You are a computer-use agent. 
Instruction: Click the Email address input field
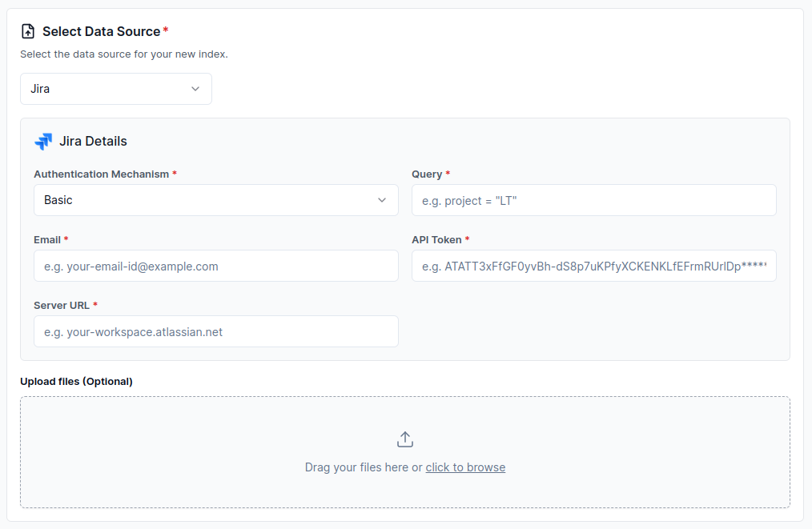[x=215, y=266]
